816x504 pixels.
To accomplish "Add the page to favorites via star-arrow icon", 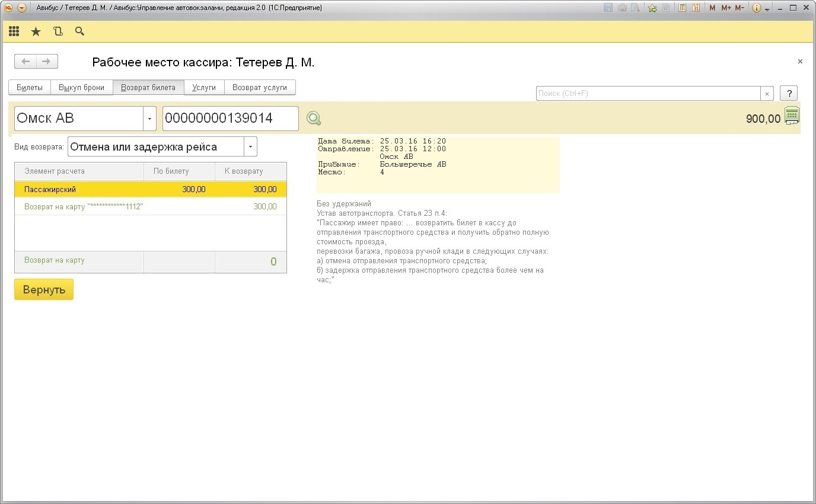I will 652,8.
